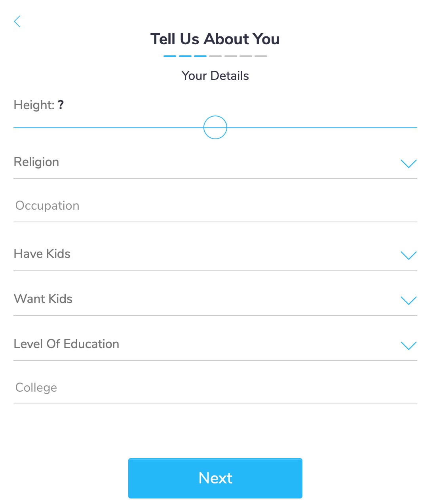
Task: Click the fourth gray progress step dash
Action: click(x=215, y=56)
